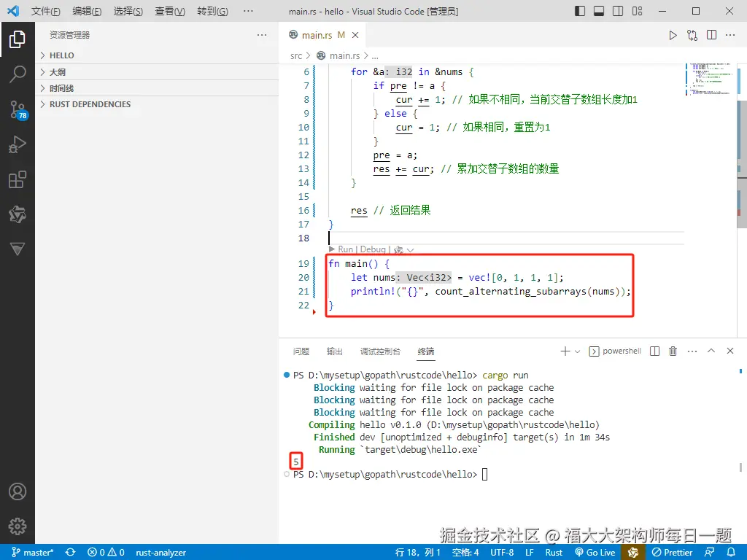Open terminal panel more actions ellipsis
The height and width of the screenshot is (560, 747).
point(692,351)
